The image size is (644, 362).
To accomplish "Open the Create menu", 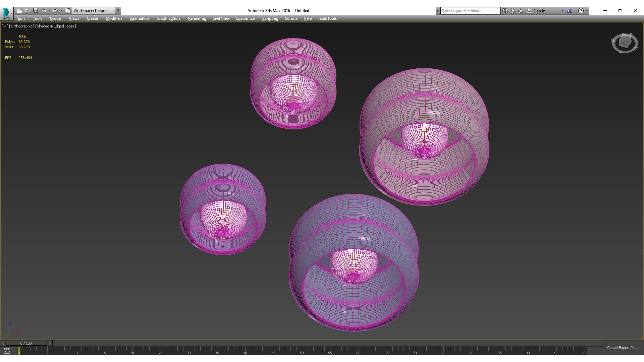I will coord(92,18).
